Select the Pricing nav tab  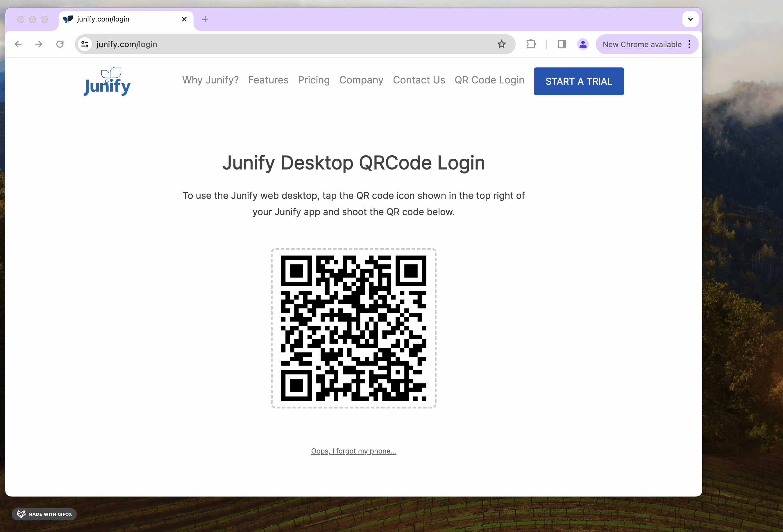[313, 80]
